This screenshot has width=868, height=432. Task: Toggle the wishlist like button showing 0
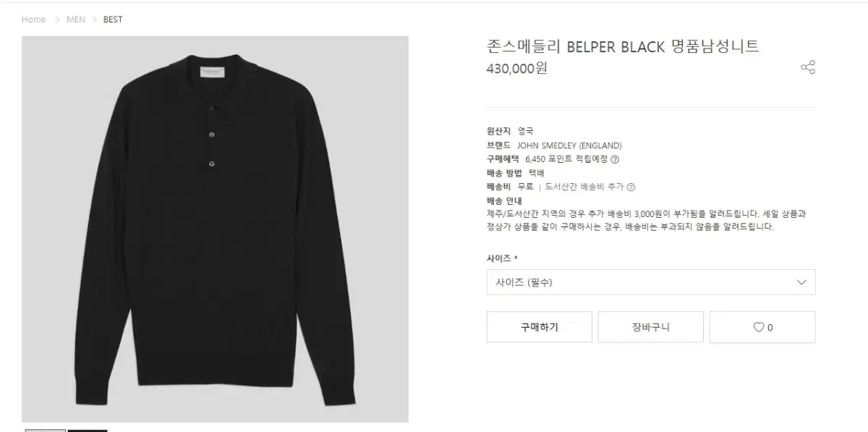[x=762, y=327]
